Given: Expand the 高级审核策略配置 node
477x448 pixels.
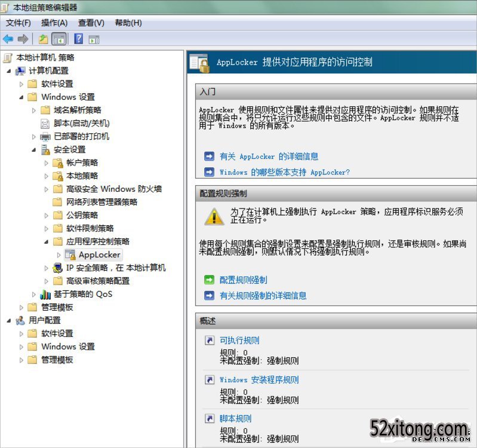Looking at the screenshot, I should click(46, 281).
